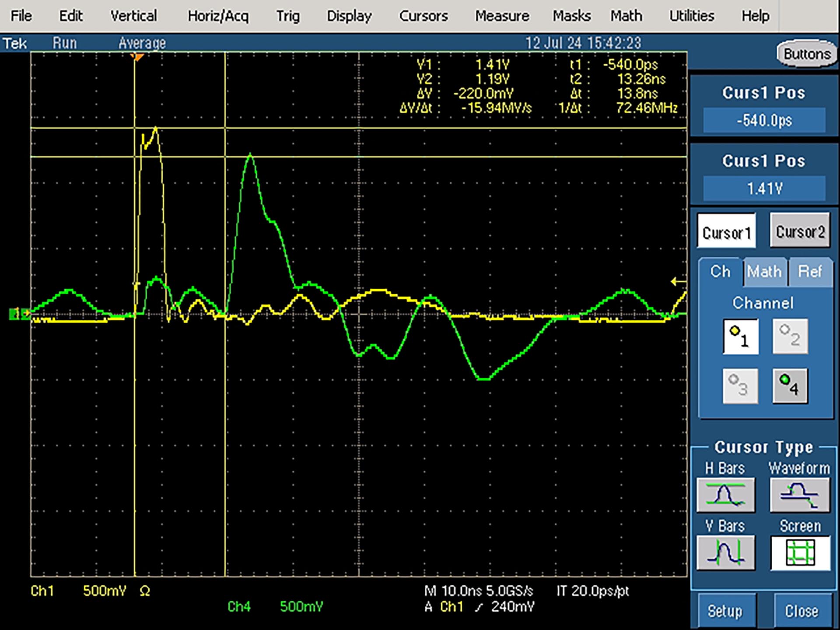
Task: Select channel 4 as cursor source
Action: point(790,386)
